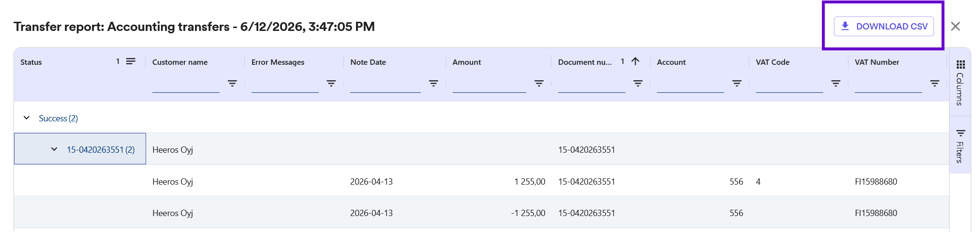980x232 pixels.
Task: Sort by the Customer name header
Action: 180,62
